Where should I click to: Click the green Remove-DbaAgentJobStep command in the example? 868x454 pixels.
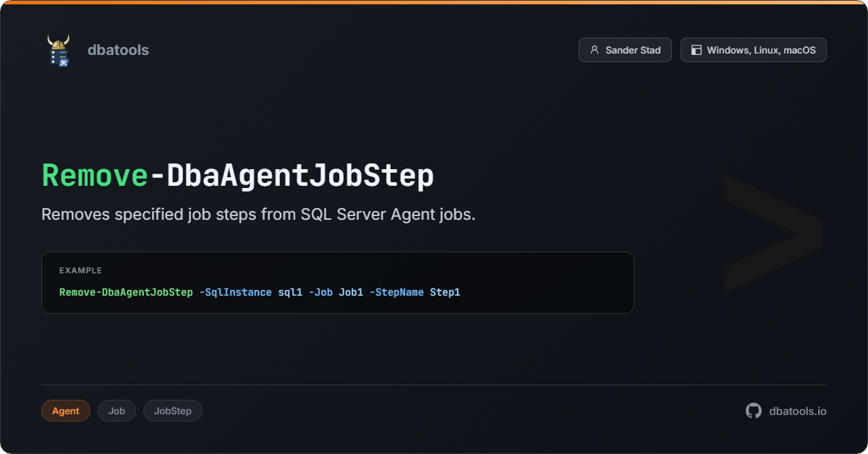[x=126, y=292]
